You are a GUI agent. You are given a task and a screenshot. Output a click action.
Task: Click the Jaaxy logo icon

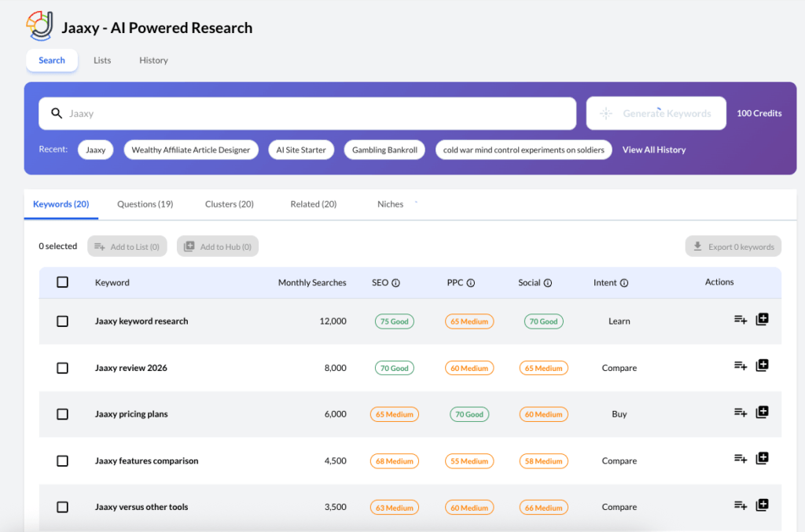pyautogui.click(x=40, y=25)
